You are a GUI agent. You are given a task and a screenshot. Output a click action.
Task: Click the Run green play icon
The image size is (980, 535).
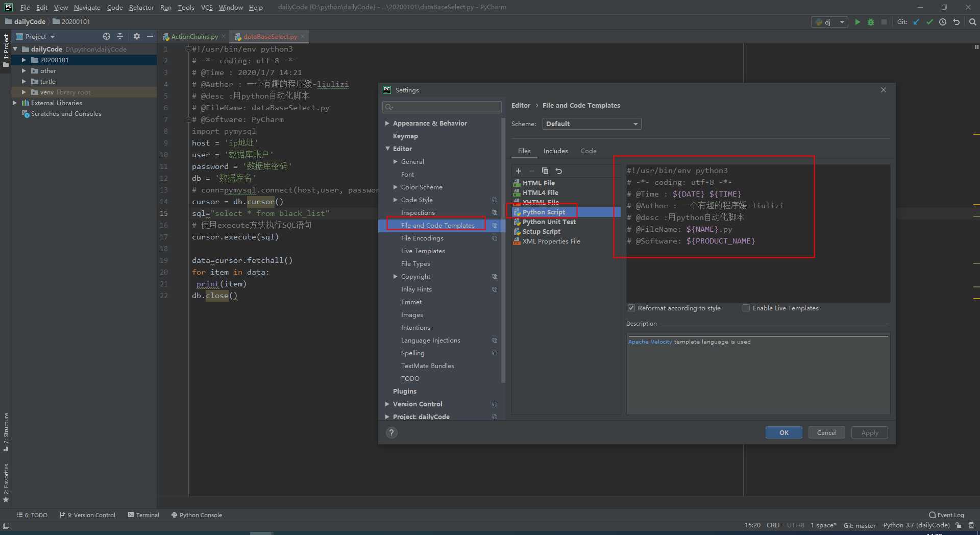click(857, 22)
